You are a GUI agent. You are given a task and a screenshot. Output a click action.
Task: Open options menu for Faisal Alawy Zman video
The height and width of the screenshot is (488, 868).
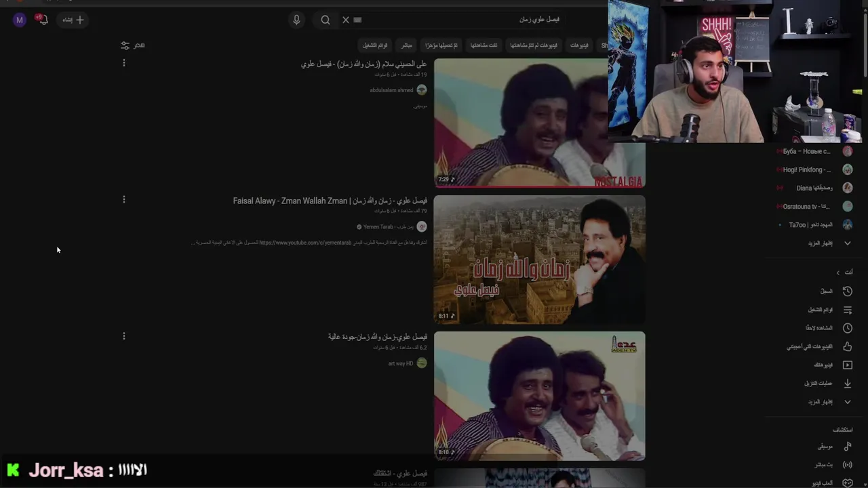pyautogui.click(x=123, y=200)
